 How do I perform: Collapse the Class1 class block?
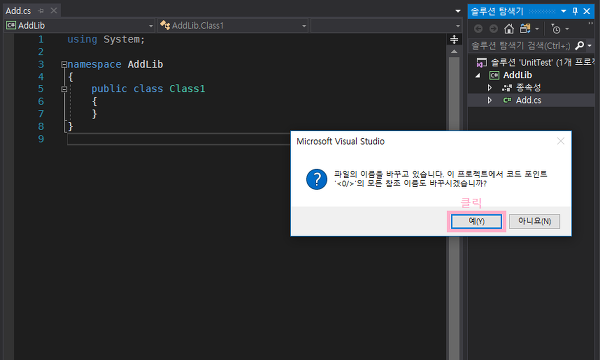pos(64,89)
